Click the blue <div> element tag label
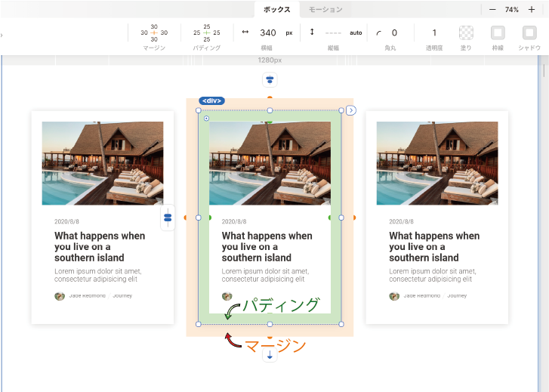Image resolution: width=549 pixels, height=392 pixels. pos(211,100)
